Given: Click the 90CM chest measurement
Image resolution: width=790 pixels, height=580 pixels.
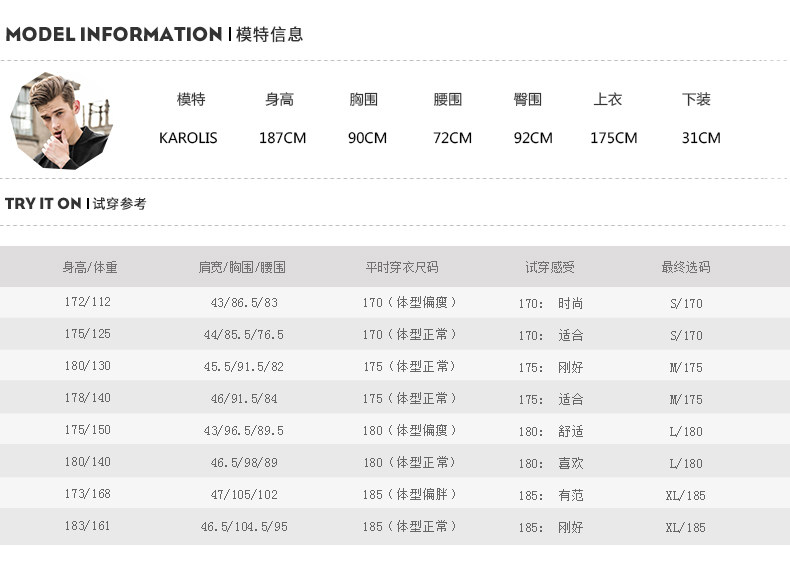Looking at the screenshot, I should pos(367,138).
